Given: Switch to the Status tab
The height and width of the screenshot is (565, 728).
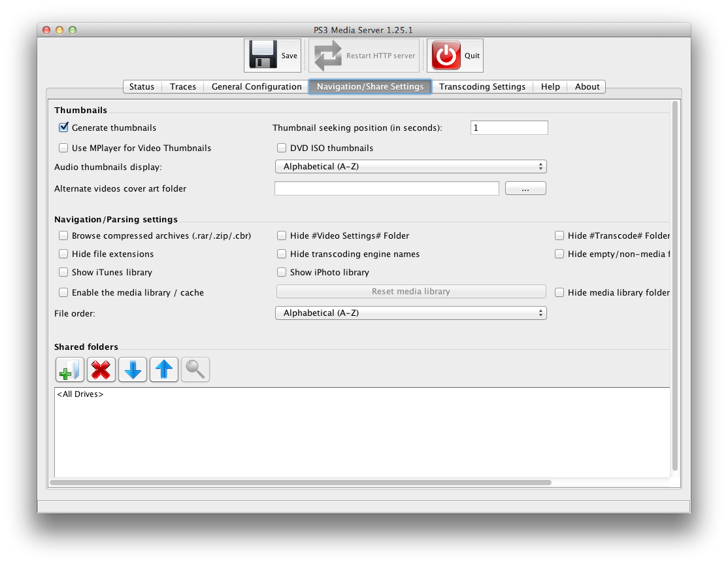Looking at the screenshot, I should click(142, 86).
